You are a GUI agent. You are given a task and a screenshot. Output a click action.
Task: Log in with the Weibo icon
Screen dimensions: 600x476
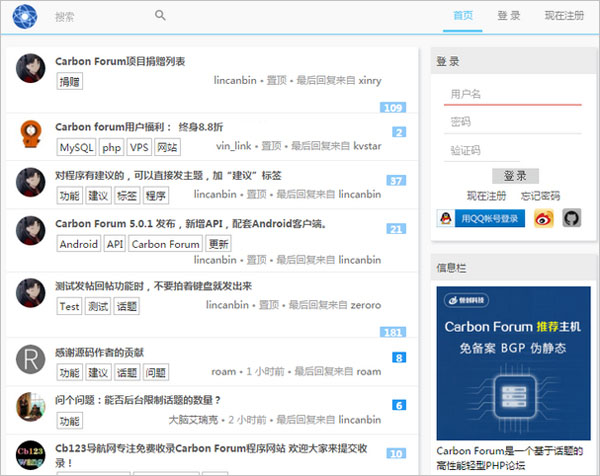pyautogui.click(x=543, y=218)
